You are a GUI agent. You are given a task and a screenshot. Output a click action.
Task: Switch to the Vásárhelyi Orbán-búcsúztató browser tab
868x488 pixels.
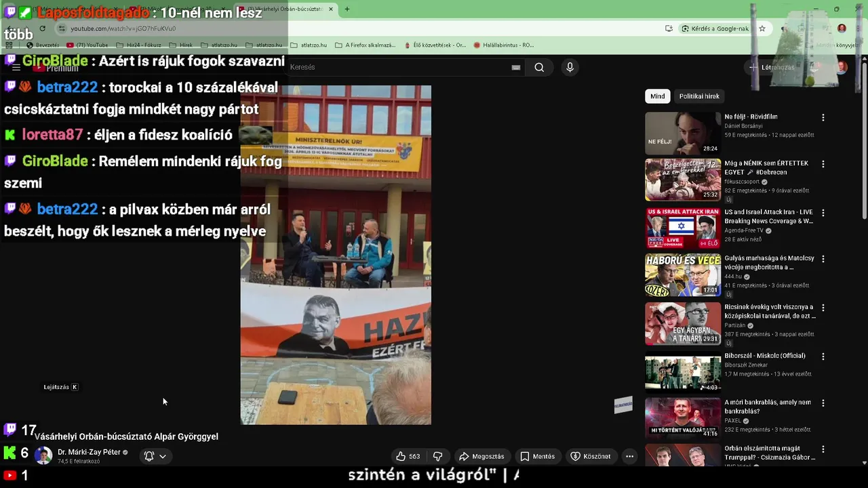coord(285,9)
